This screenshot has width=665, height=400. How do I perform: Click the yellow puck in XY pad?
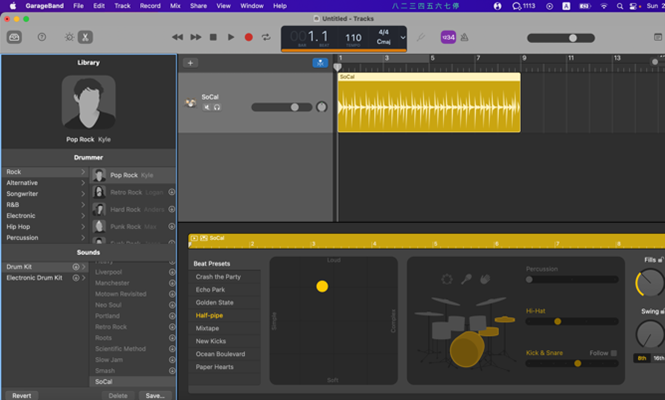coord(322,286)
